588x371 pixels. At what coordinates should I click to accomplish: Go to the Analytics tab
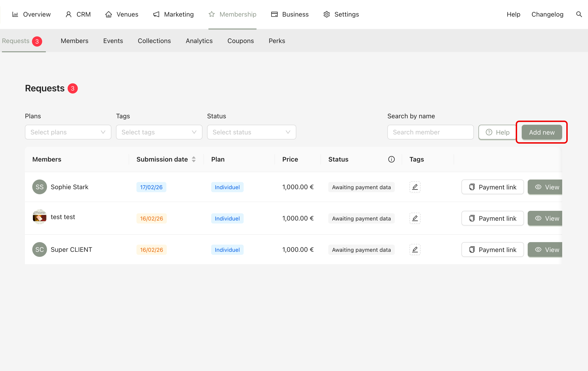click(199, 41)
